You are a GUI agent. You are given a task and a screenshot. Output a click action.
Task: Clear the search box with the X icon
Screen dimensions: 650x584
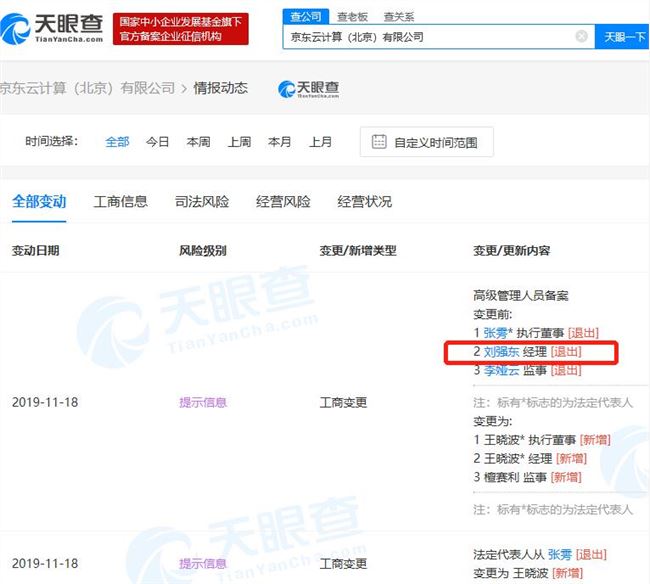tap(582, 36)
